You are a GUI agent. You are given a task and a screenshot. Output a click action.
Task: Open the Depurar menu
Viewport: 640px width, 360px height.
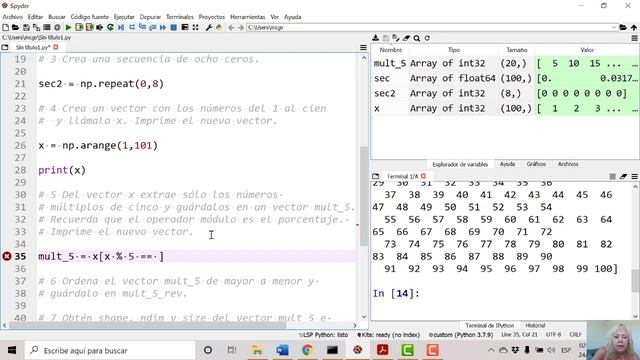coord(150,17)
